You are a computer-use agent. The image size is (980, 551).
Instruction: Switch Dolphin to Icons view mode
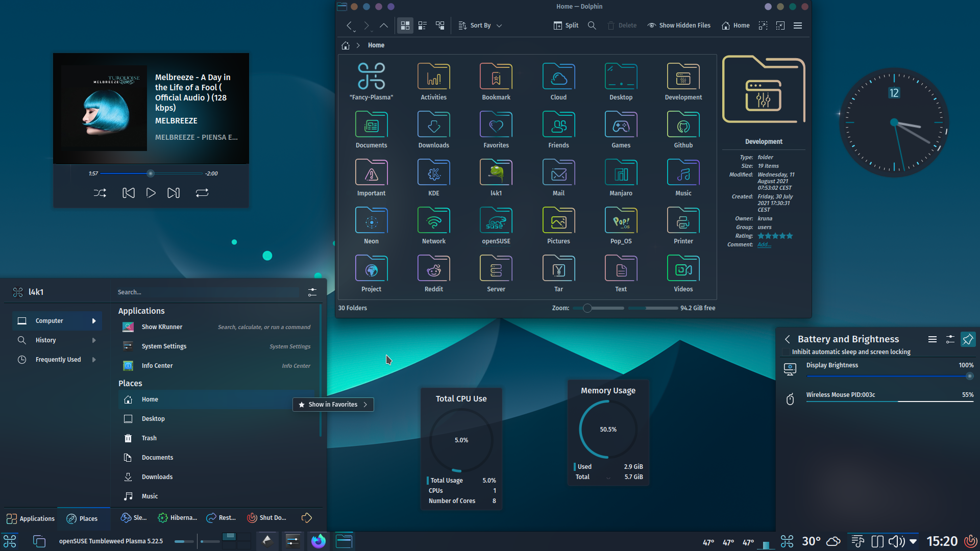click(405, 26)
